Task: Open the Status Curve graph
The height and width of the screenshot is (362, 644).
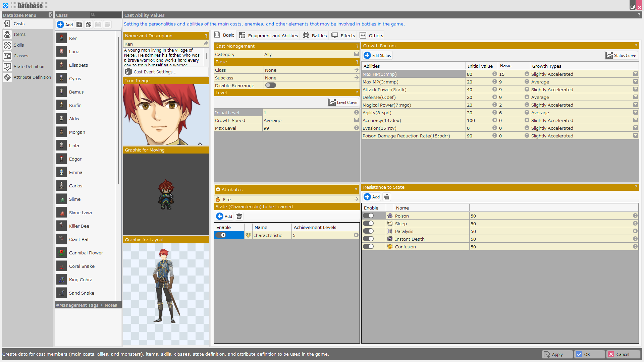Action: 621,56
